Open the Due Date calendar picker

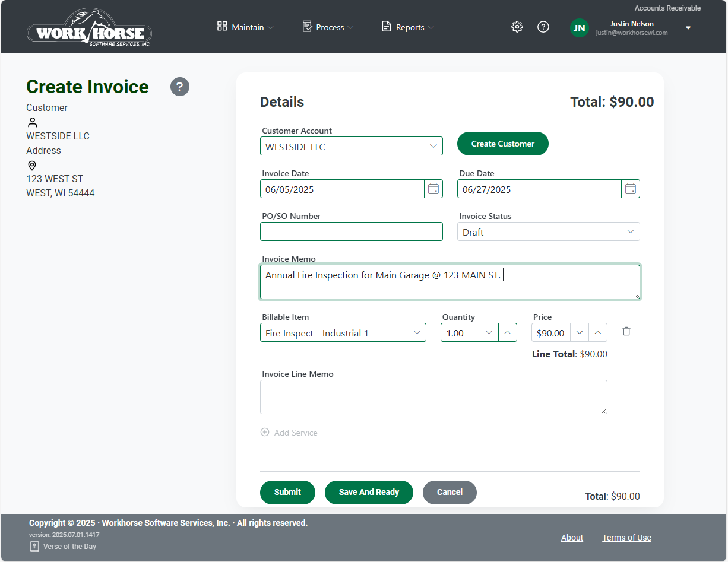point(631,189)
